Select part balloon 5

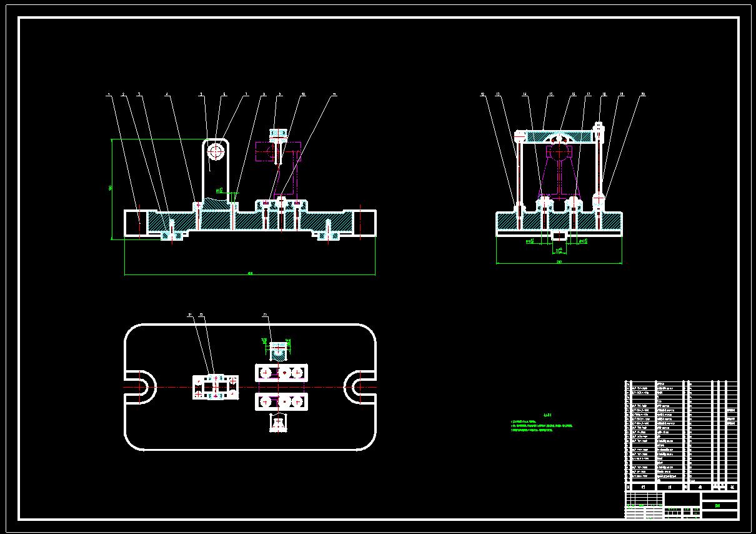[x=201, y=94]
